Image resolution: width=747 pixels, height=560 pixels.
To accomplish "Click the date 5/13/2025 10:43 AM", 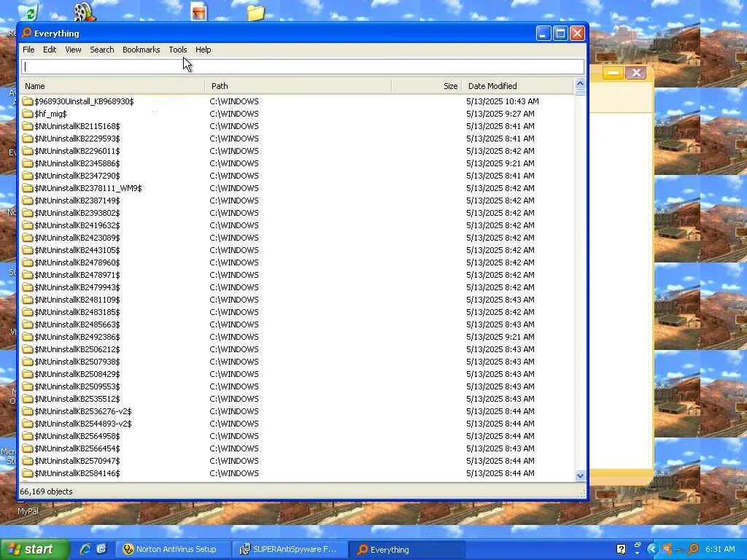I will pos(502,101).
